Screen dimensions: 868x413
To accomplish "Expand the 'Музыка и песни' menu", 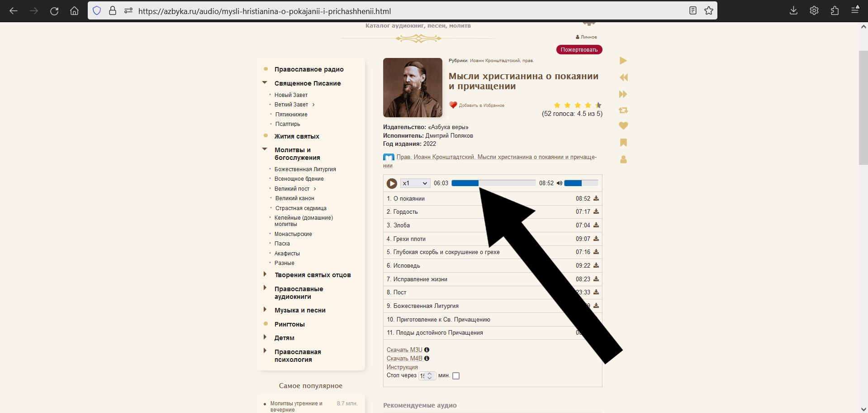I will [265, 310].
